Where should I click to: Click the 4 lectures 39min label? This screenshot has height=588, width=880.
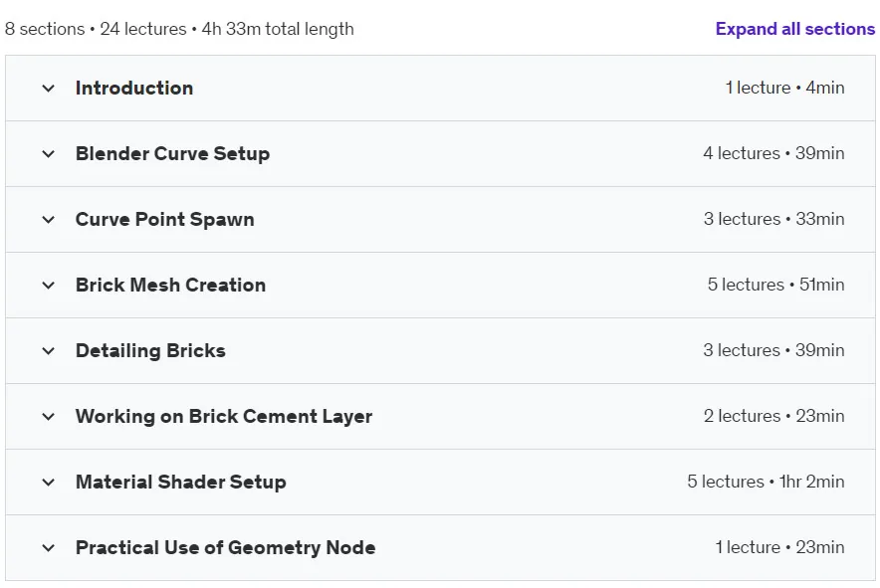coord(773,153)
